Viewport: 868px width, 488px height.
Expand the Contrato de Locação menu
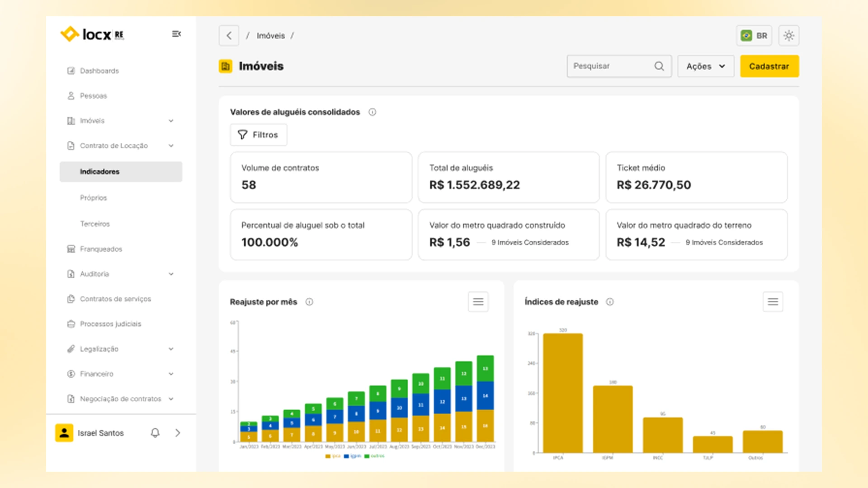click(171, 145)
